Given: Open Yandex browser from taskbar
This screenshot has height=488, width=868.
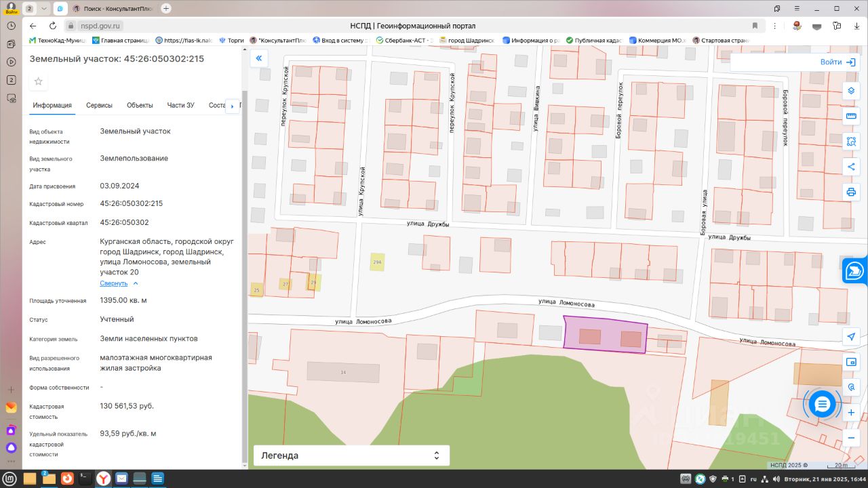Looking at the screenshot, I should click(x=103, y=479).
